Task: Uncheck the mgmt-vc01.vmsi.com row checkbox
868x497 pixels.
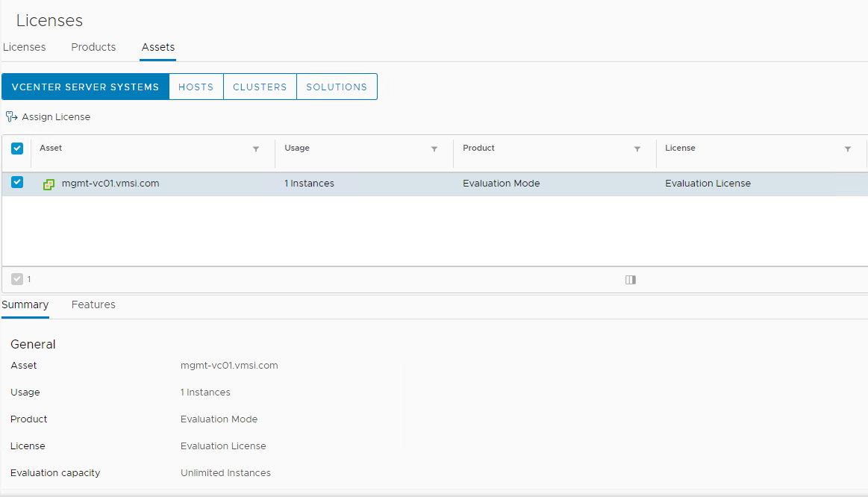Action: pos(17,183)
